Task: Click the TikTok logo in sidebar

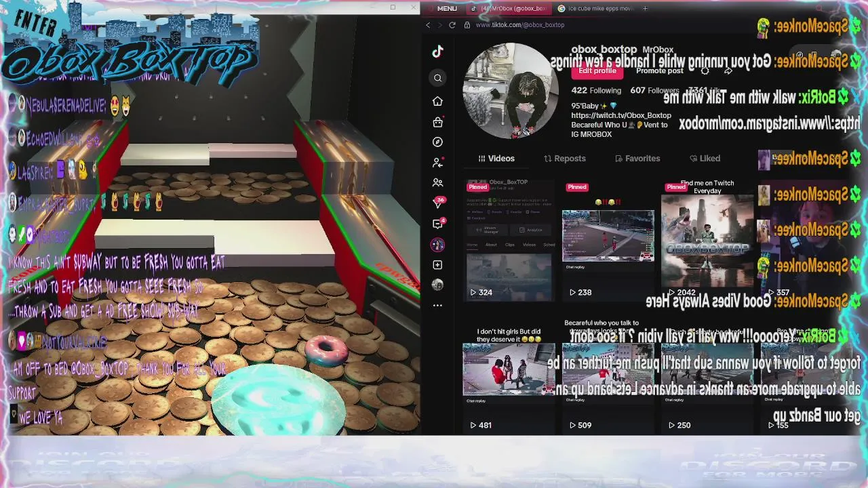Action: coord(437,52)
